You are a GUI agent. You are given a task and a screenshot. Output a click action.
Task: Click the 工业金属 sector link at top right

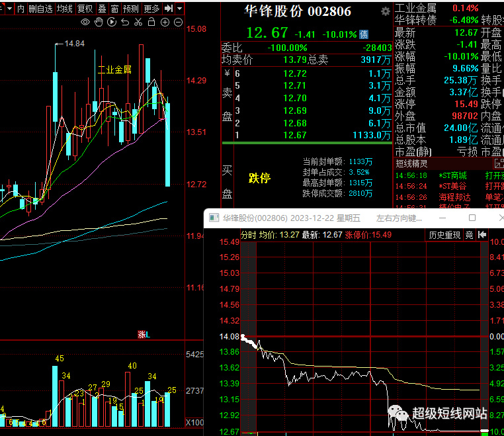coord(415,8)
